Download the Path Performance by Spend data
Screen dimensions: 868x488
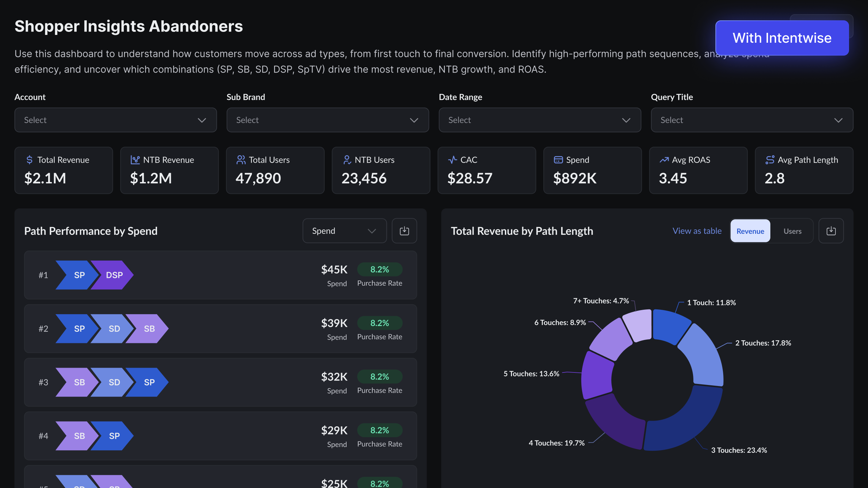pyautogui.click(x=404, y=231)
